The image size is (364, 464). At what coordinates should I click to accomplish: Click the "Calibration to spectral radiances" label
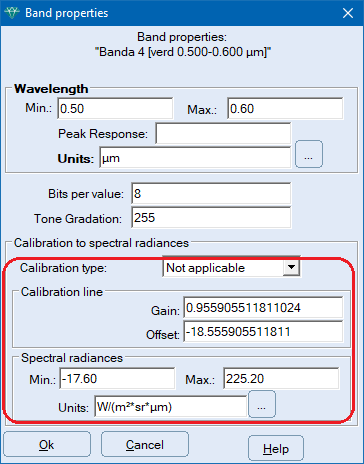coord(101,243)
